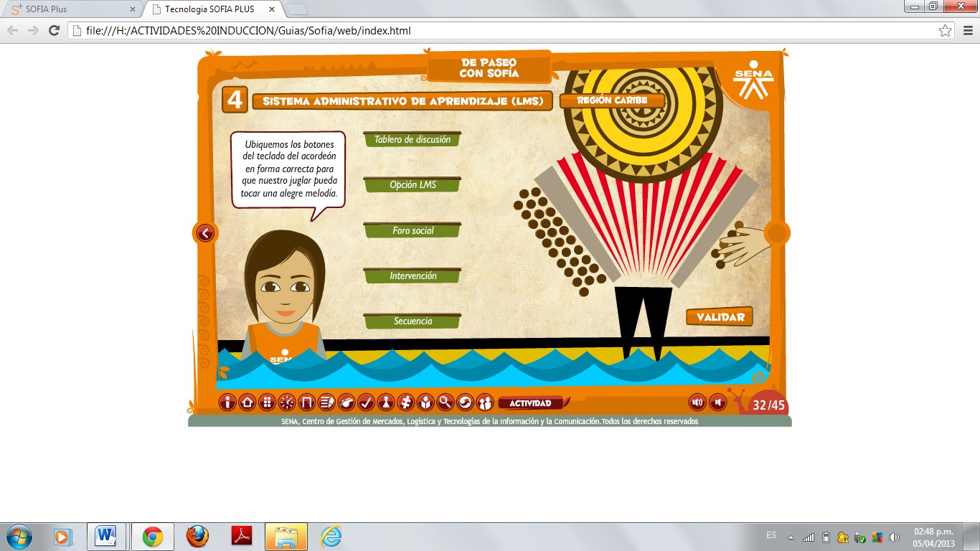Reload the page in Chrome
The height and width of the screenshot is (551, 980).
[x=54, y=30]
